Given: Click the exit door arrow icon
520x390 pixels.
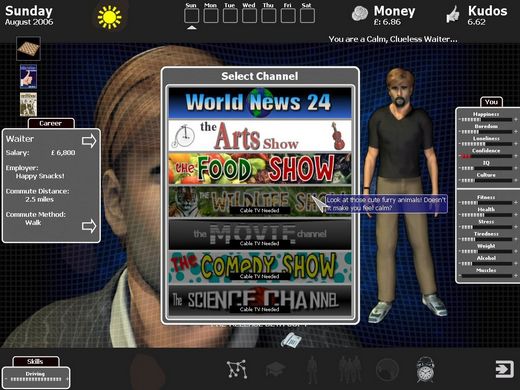Looking at the screenshot, I should pos(505,369).
